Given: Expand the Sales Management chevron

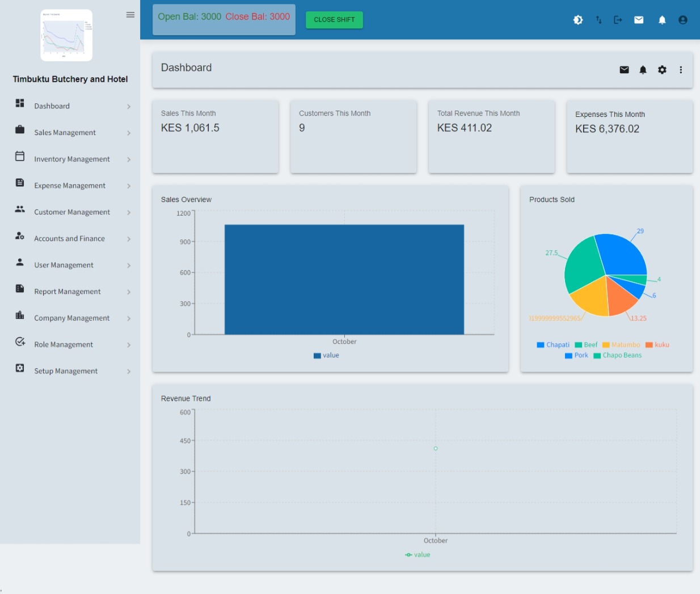Looking at the screenshot, I should click(129, 133).
